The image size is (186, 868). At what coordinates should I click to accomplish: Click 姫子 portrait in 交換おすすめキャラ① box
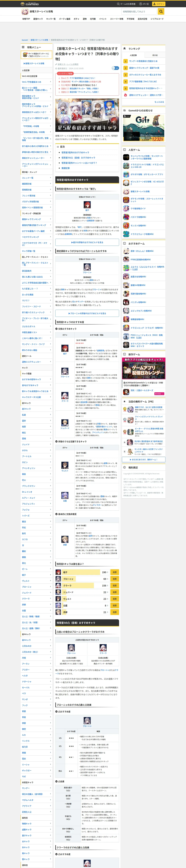tap(87, 205)
